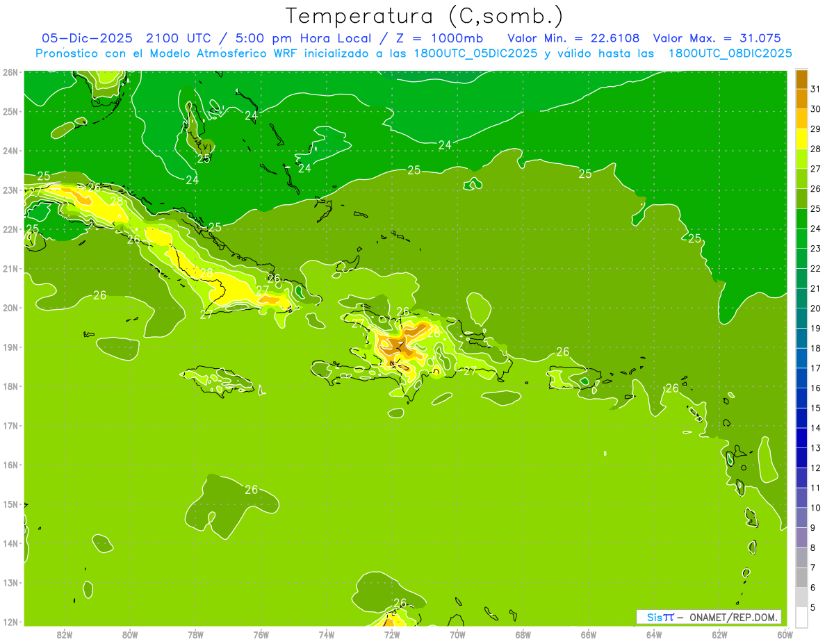Click the '26N' latitude axis label
This screenshot has height=644, width=834.
coord(10,72)
